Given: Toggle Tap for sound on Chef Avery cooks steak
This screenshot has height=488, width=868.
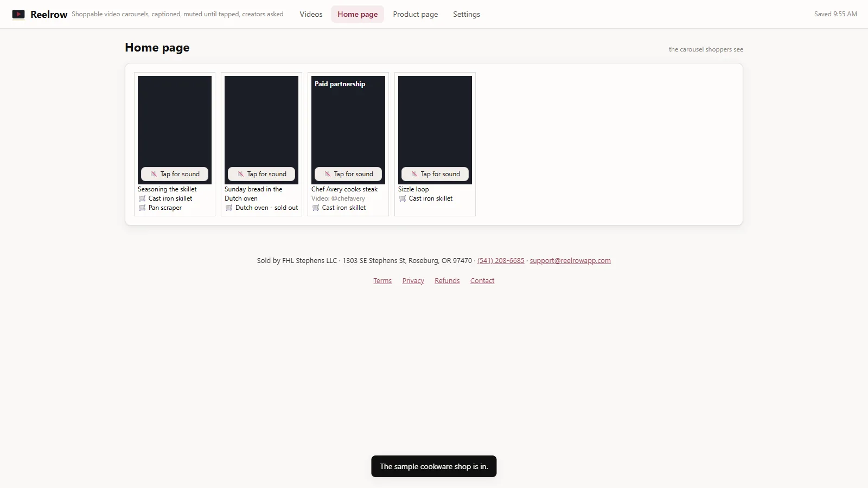Looking at the screenshot, I should pos(348,174).
